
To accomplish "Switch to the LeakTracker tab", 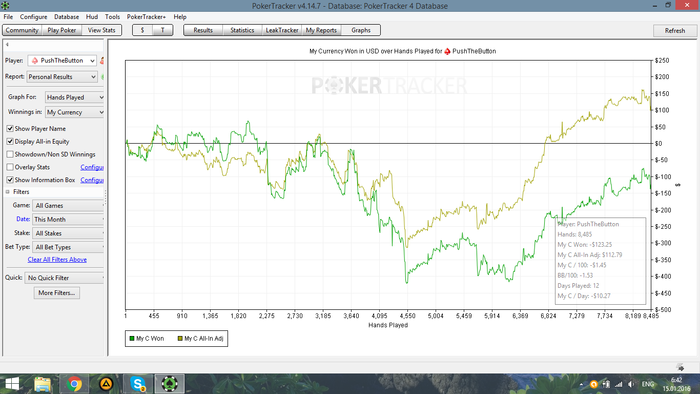I will pos(282,30).
